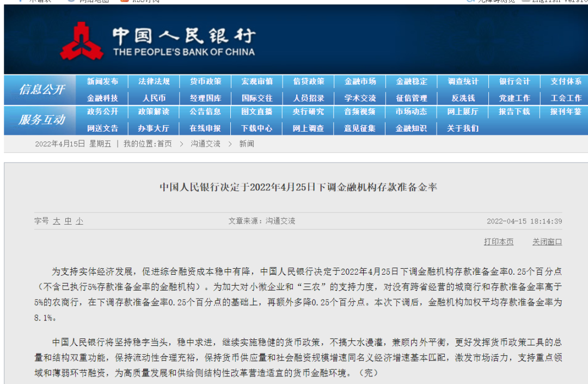Open 征信管理 section
588x384 pixels.
tap(412, 98)
